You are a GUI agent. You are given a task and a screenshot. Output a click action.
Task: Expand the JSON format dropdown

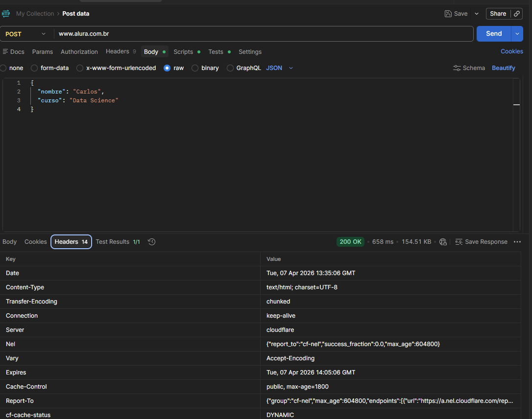[290, 68]
